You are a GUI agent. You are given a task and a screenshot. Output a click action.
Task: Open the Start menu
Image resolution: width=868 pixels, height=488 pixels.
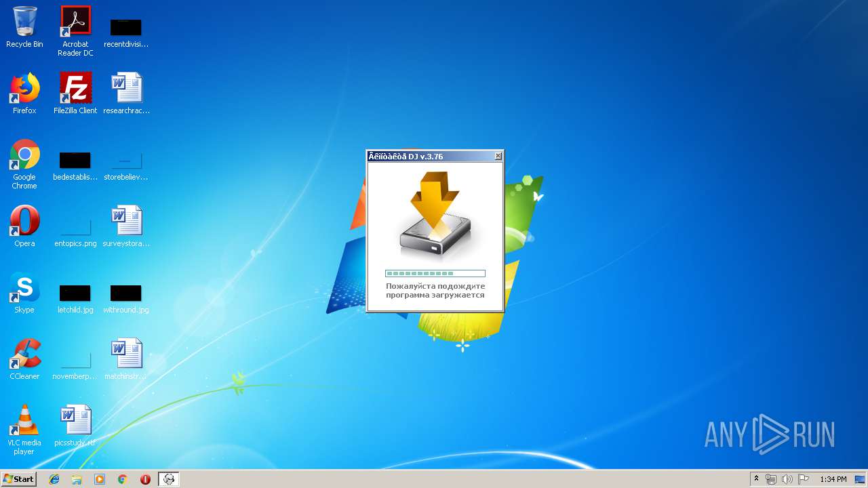pyautogui.click(x=19, y=479)
